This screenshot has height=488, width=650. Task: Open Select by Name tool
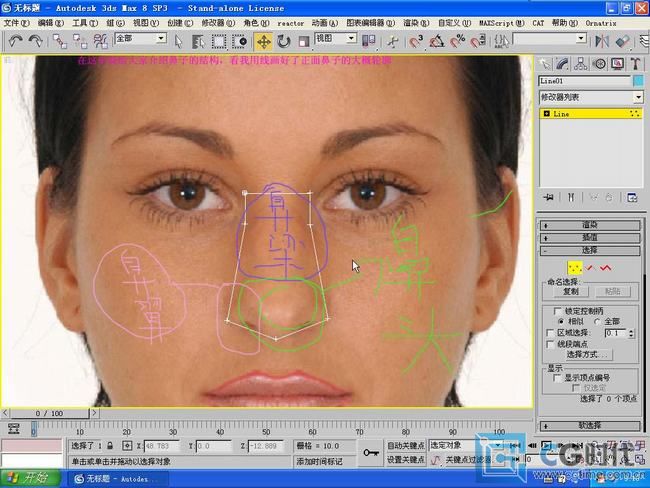coord(198,41)
